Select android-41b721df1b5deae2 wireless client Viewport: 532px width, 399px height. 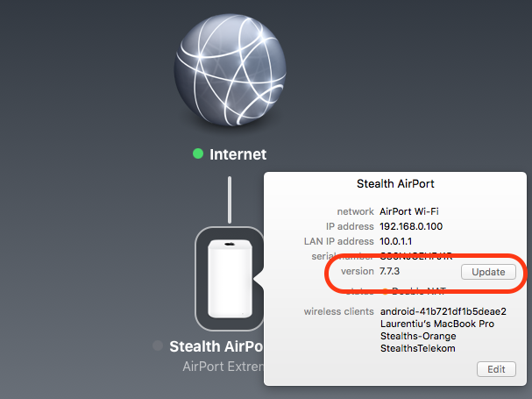pyautogui.click(x=443, y=311)
